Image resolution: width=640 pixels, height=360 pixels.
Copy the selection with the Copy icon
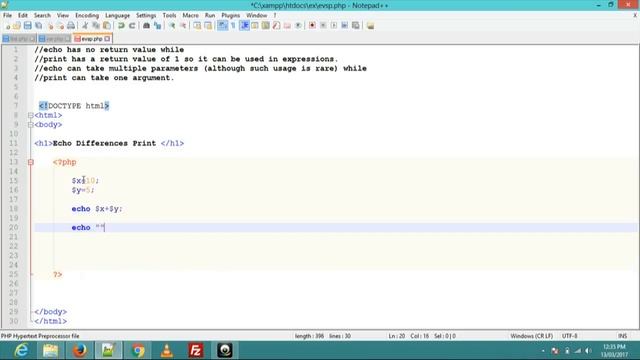pyautogui.click(x=96, y=26)
